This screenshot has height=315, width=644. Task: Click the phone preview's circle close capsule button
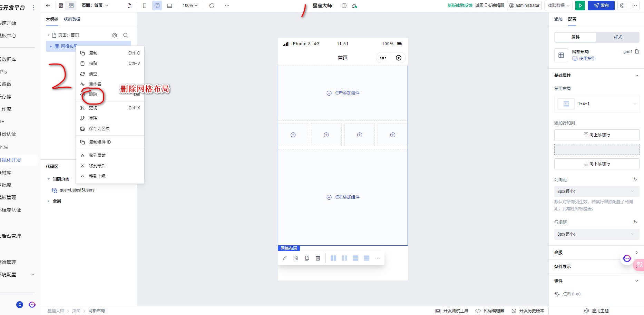tap(399, 58)
